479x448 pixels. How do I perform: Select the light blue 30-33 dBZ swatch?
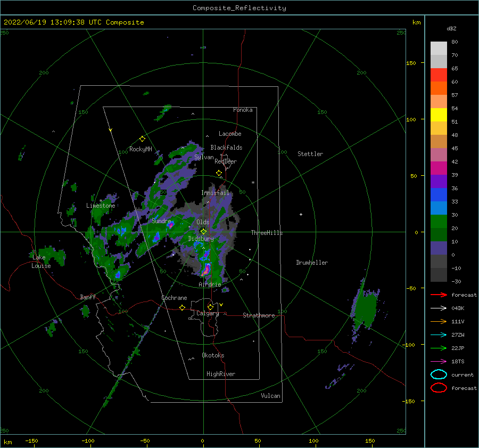(439, 208)
